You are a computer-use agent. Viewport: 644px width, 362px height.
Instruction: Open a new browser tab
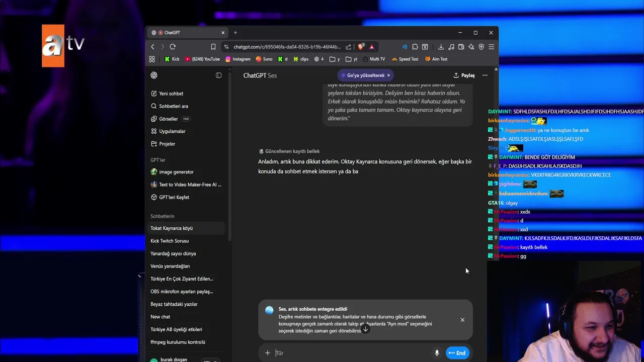coord(235,33)
